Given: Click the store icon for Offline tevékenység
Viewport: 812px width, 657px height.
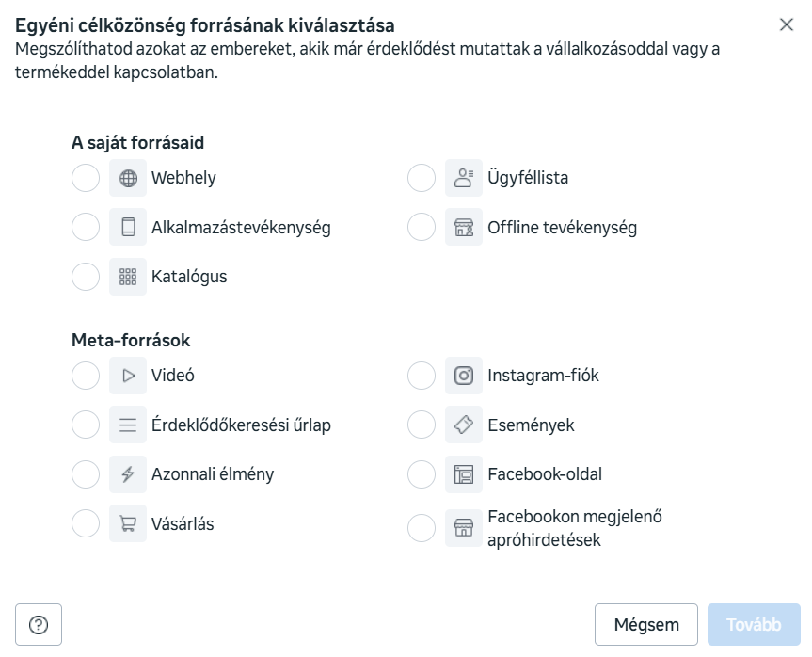Looking at the screenshot, I should point(464,228).
